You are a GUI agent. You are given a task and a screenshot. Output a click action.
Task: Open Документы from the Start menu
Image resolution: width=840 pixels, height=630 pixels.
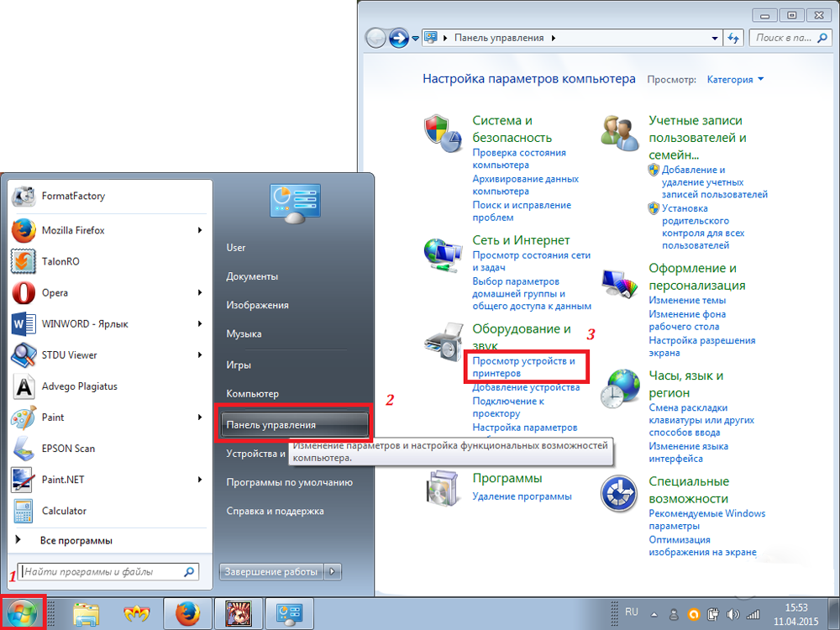click(252, 276)
